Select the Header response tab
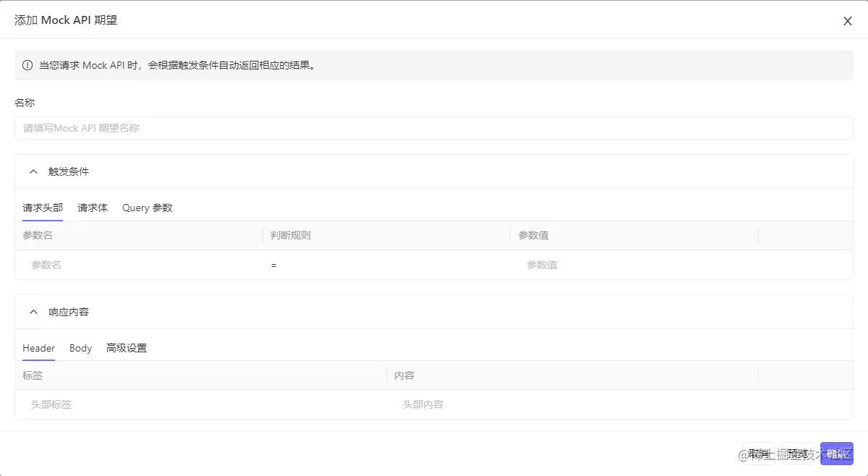 38,348
